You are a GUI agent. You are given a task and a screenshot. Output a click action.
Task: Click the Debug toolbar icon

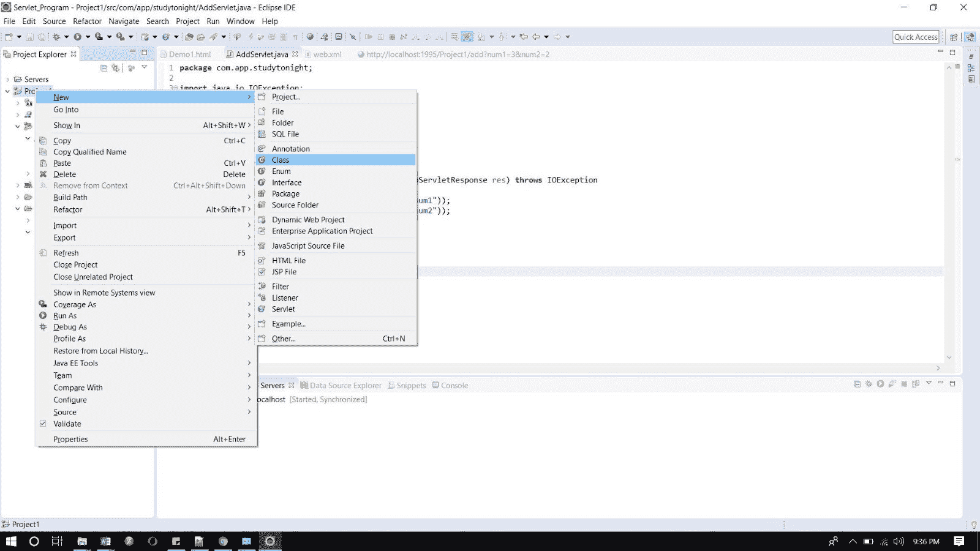[56, 37]
